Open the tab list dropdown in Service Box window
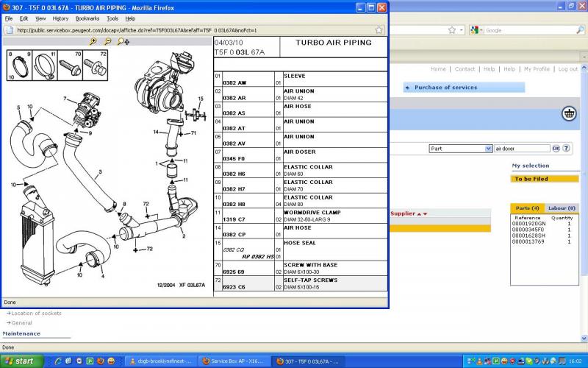The height and width of the screenshot is (368, 588). click(584, 57)
